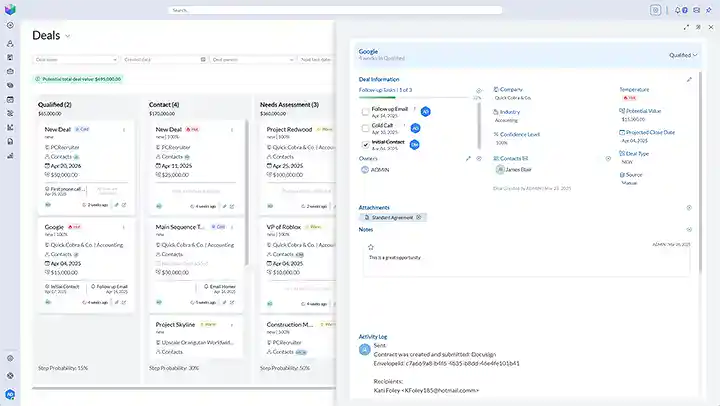Click the Potential total deal value badge
The image size is (720, 406).
coord(79,79)
